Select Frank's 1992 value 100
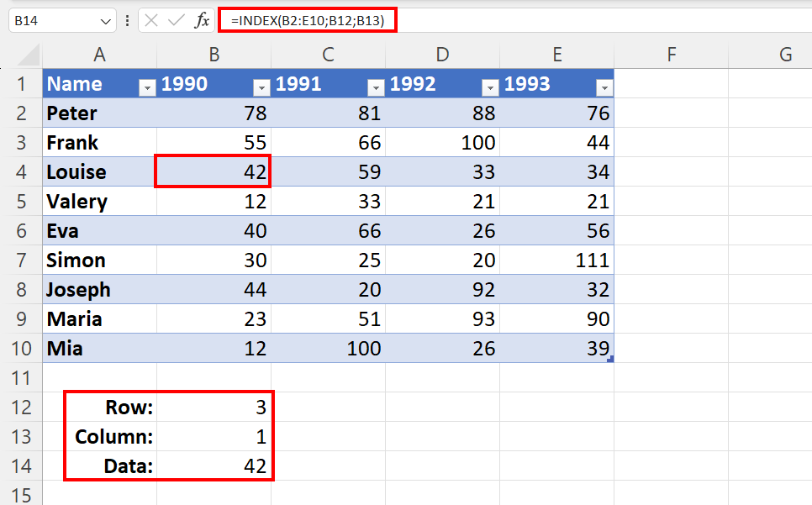812x505 pixels. (442, 142)
